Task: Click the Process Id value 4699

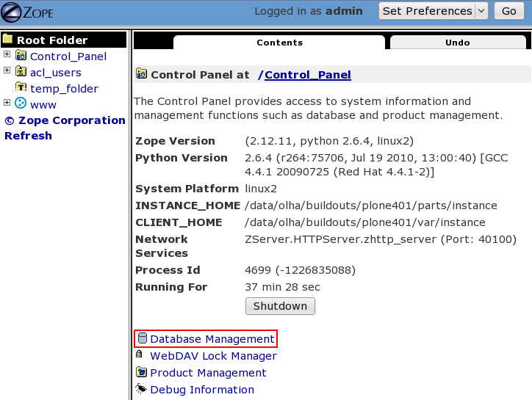Action: [300, 270]
